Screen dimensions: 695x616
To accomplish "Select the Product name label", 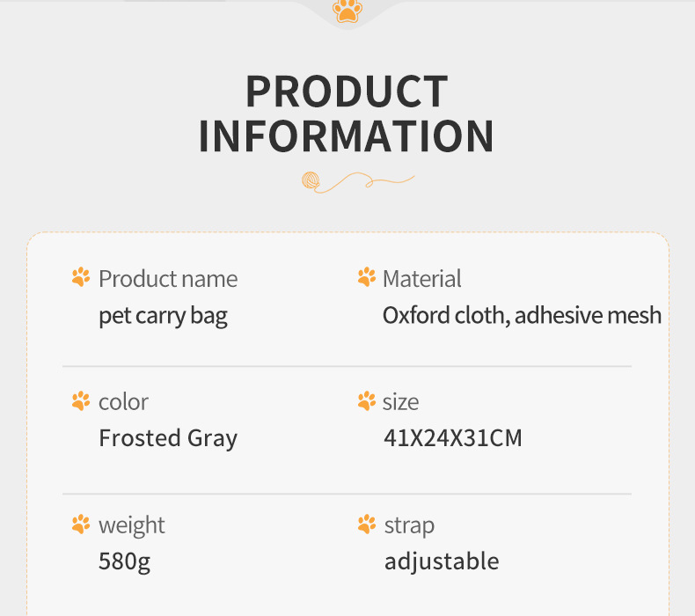I will point(168,279).
